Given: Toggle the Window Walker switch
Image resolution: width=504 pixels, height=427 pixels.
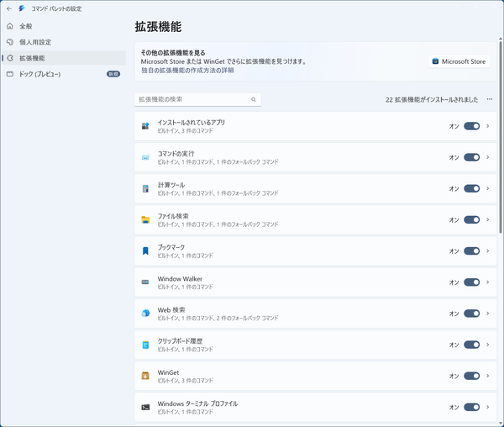Looking at the screenshot, I should (x=471, y=282).
